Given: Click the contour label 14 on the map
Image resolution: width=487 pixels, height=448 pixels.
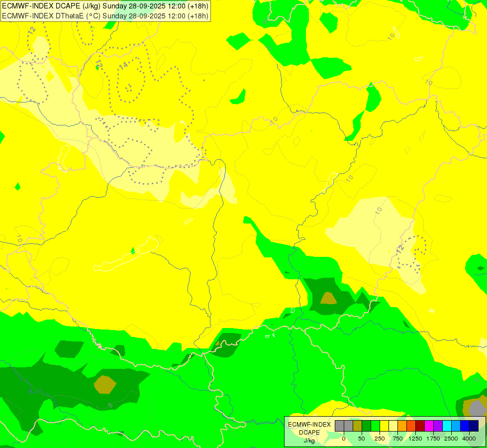Looking at the screenshot, I should (x=123, y=65).
